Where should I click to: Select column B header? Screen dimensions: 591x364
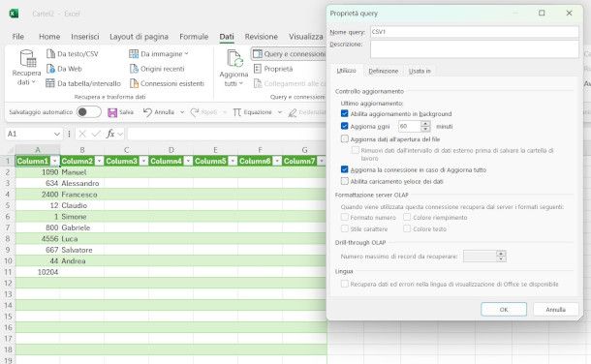(81, 150)
